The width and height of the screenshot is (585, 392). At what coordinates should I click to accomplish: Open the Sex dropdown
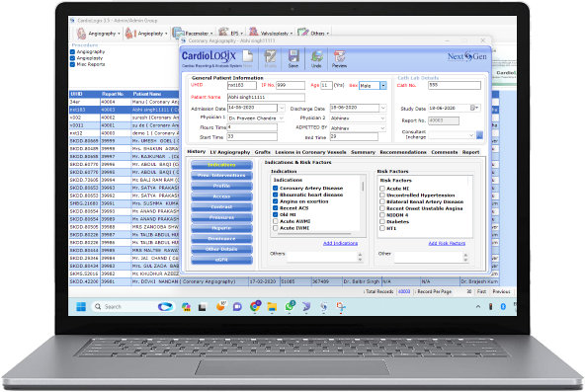[383, 86]
